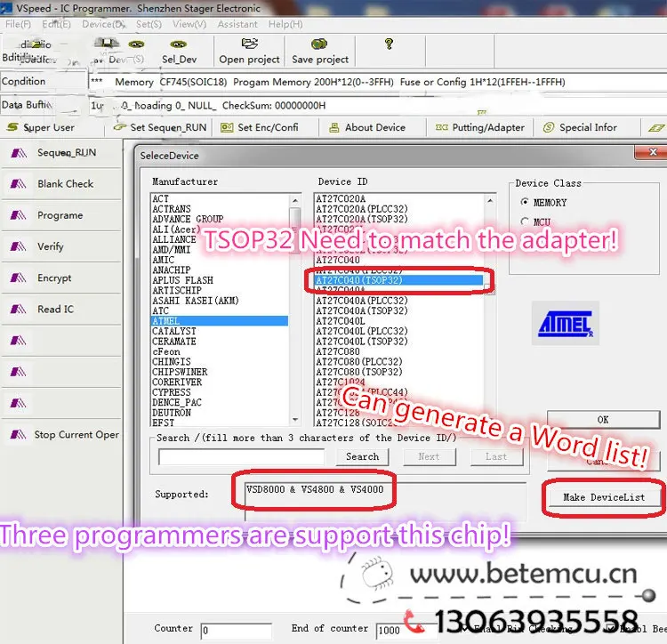This screenshot has height=644, width=667.
Task: Select device AT27C080(TSOP32)
Action: click(359, 372)
